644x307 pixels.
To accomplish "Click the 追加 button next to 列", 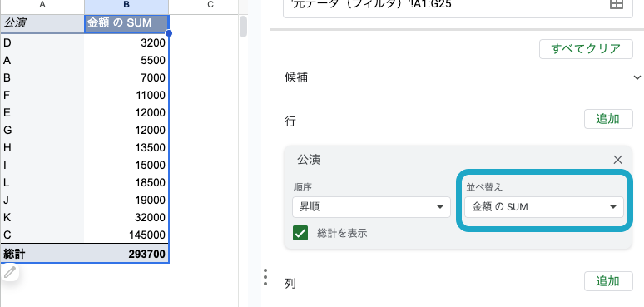I will [x=608, y=281].
